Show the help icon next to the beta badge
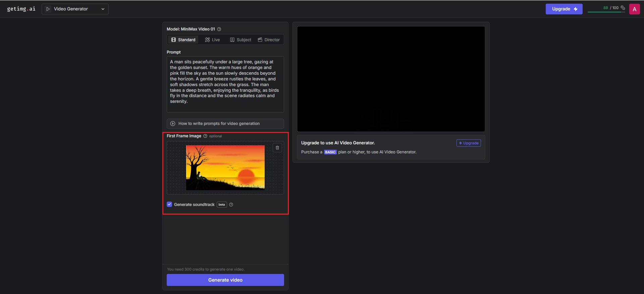Screen dimensions: 644x294 pyautogui.click(x=231, y=205)
